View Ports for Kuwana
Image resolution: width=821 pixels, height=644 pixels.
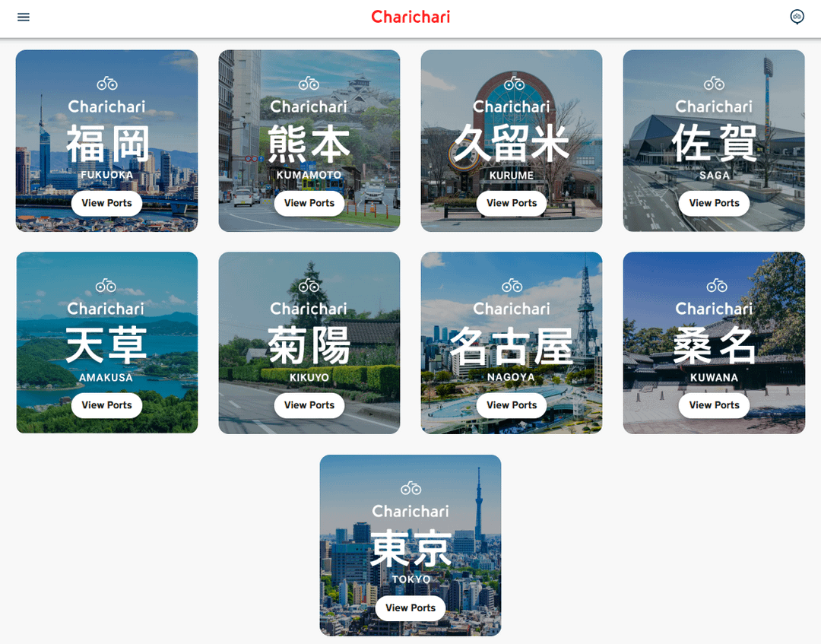714,405
